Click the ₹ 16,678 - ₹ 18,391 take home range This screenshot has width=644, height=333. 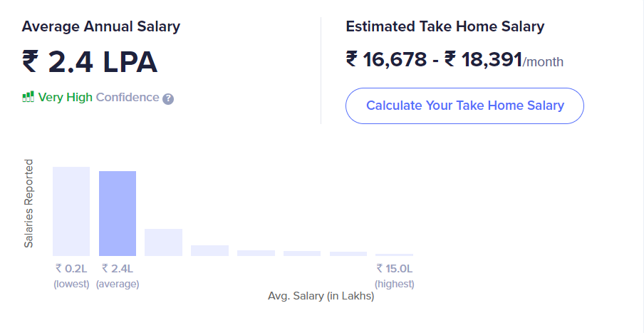[434, 59]
